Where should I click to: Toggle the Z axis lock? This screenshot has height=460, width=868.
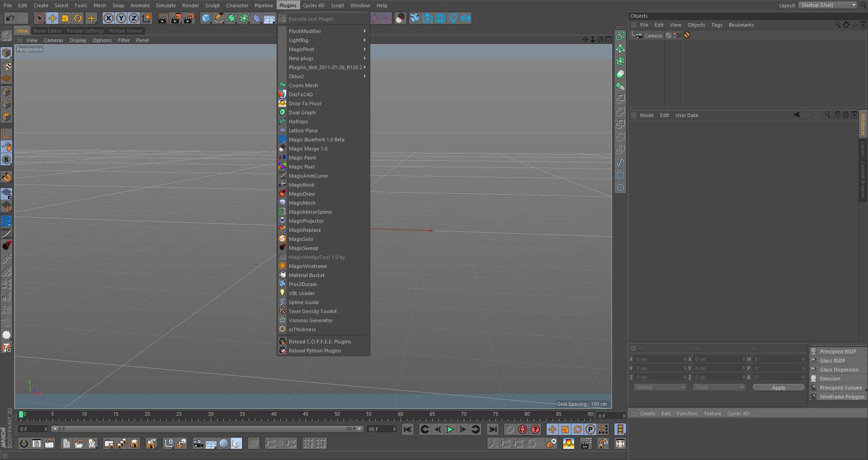coord(133,18)
